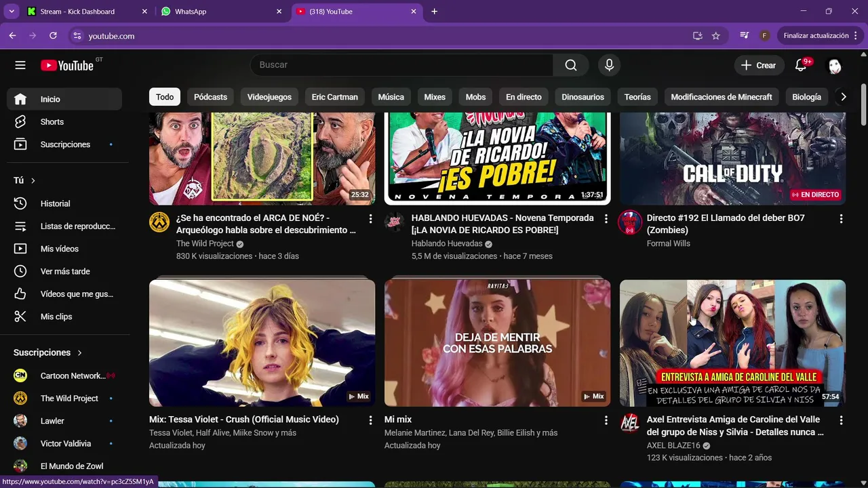868x488 pixels.
Task: Open Lawler channel in subscriptions
Action: [64, 421]
